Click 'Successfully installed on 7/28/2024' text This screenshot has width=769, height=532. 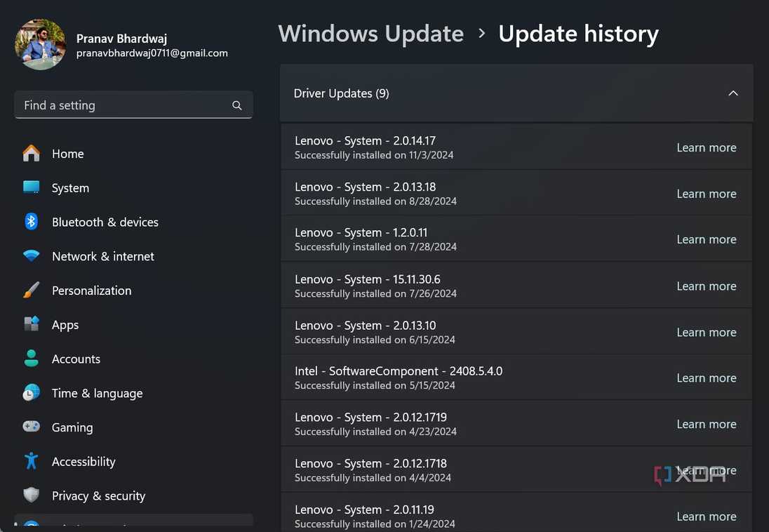pyautogui.click(x=375, y=247)
